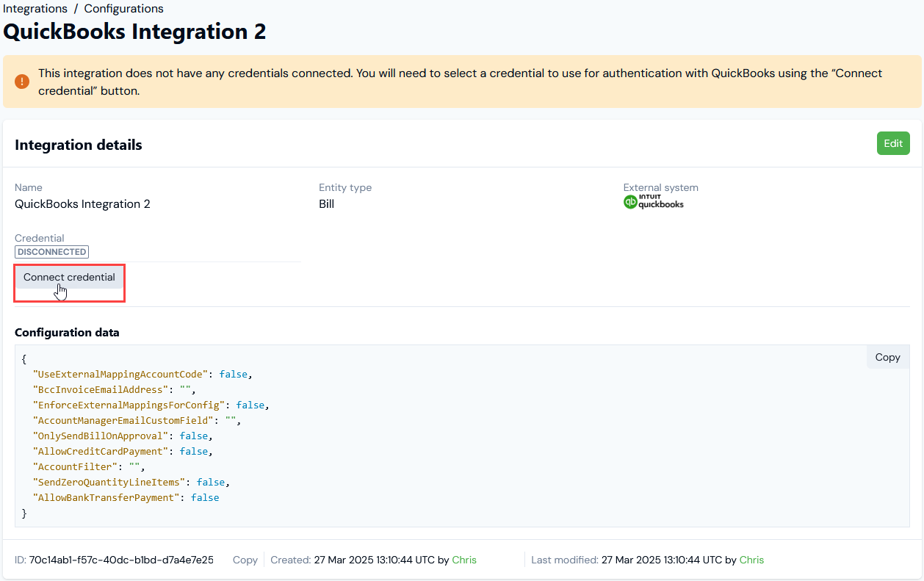Click the BccInvoiceEmailAddress line
924x581 pixels.
click(115, 389)
